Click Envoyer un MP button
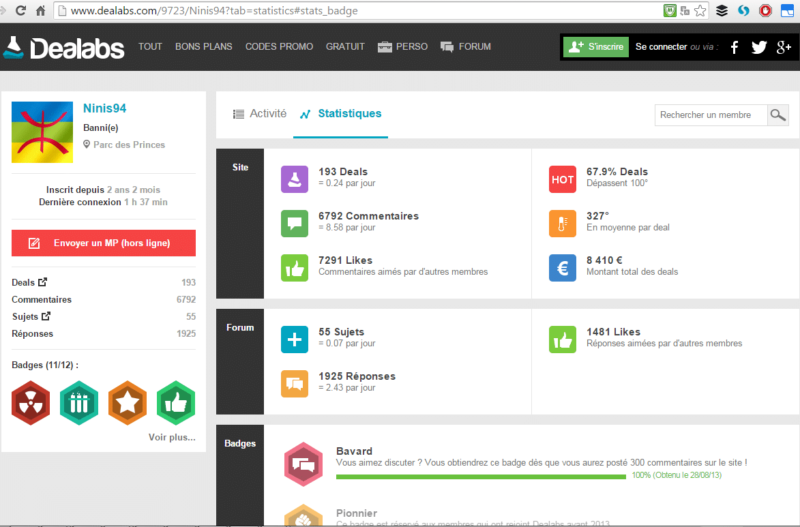Image resolution: width=800 pixels, height=527 pixels. tap(103, 243)
